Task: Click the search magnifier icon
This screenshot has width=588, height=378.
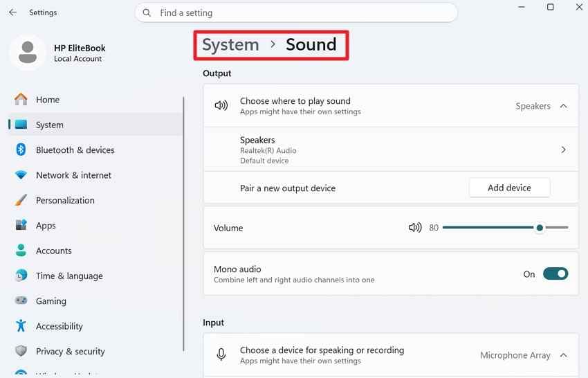Action: (147, 12)
